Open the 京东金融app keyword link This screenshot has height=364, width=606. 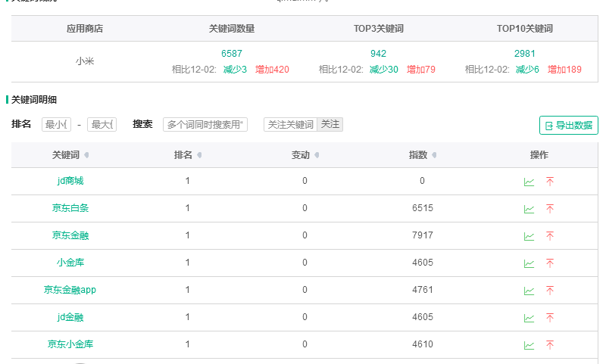tap(70, 290)
